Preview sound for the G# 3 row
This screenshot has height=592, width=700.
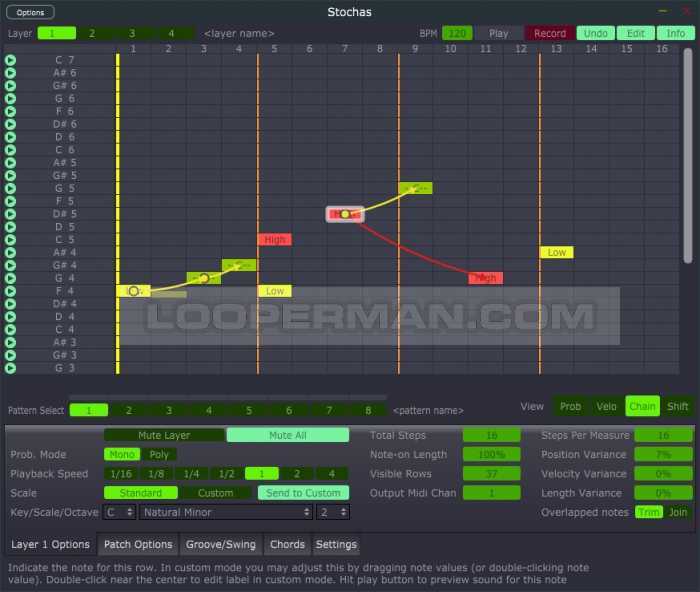(x=10, y=356)
